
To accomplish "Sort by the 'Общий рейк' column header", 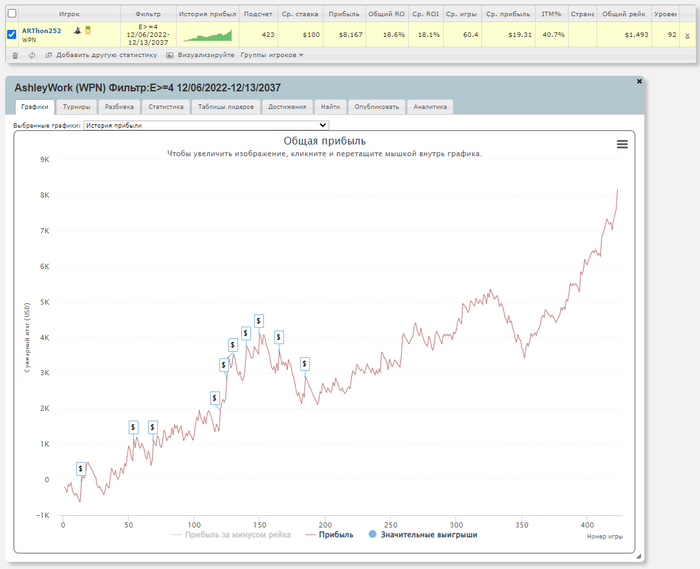I will [624, 14].
